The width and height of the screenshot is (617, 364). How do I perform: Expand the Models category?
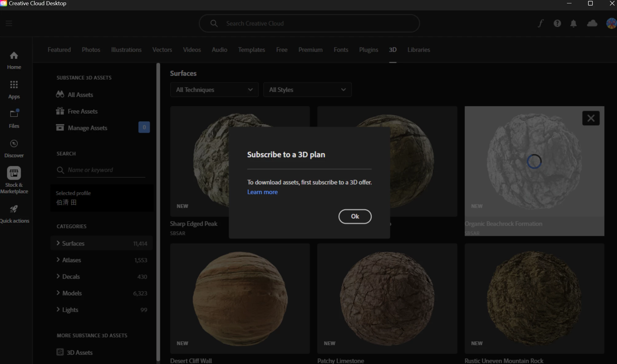[72, 293]
